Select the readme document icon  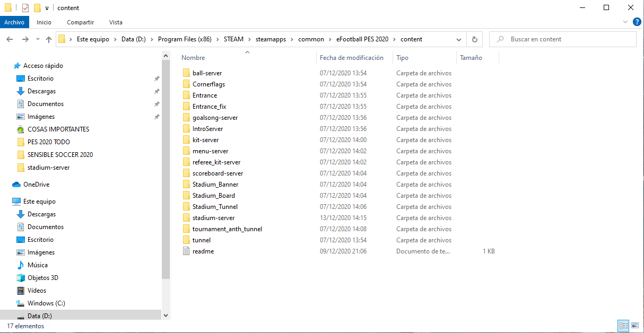(x=186, y=251)
